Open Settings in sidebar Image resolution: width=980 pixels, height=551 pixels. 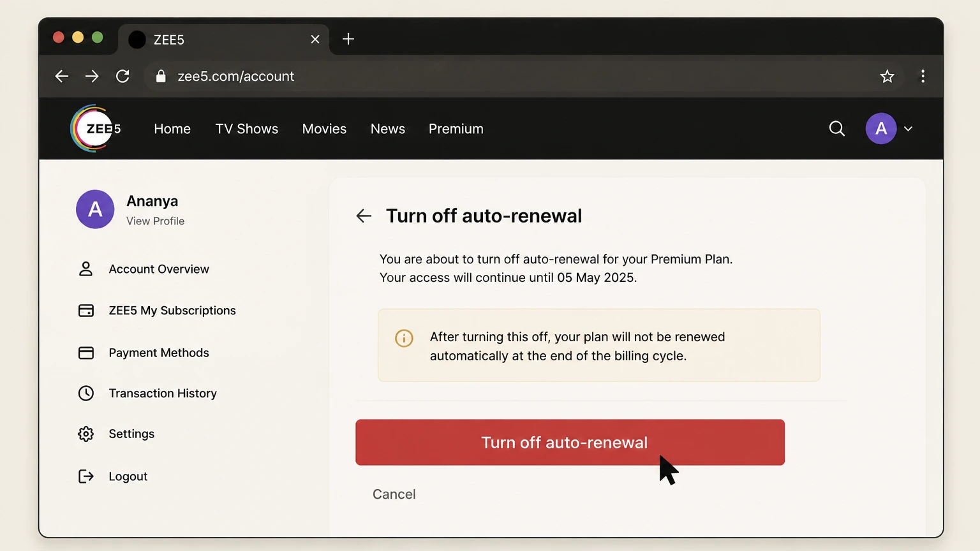click(131, 434)
